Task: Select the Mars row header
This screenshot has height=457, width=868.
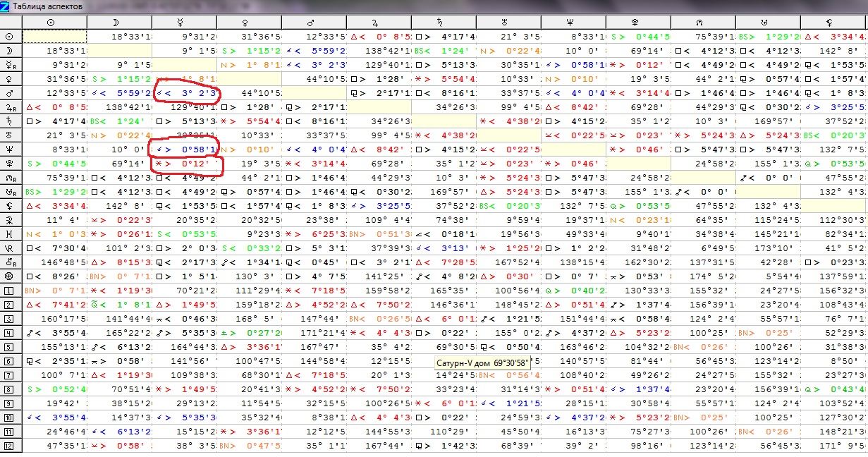Action: (11, 92)
